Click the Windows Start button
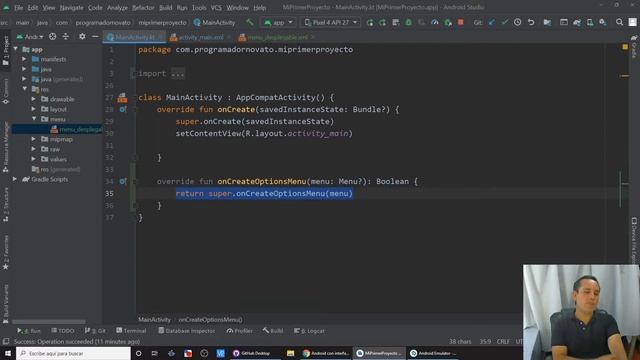640x360 pixels. [8, 353]
